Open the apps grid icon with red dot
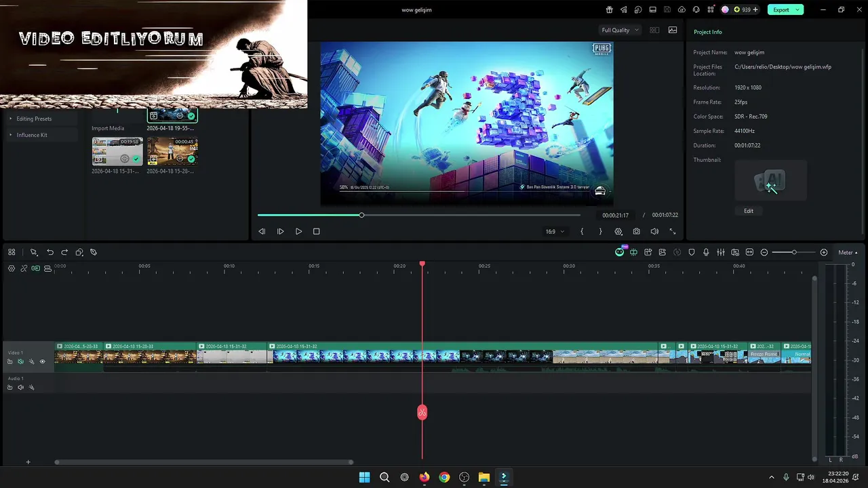The image size is (868, 488). (x=710, y=9)
